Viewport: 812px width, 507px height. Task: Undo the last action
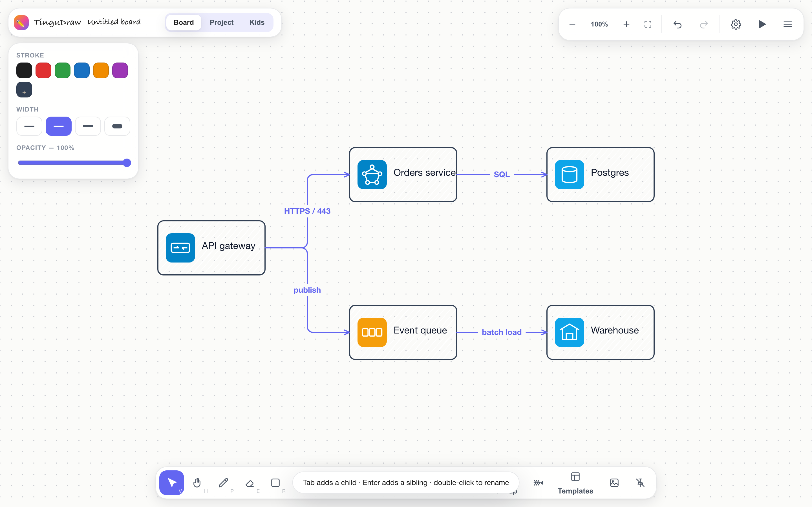click(x=678, y=24)
